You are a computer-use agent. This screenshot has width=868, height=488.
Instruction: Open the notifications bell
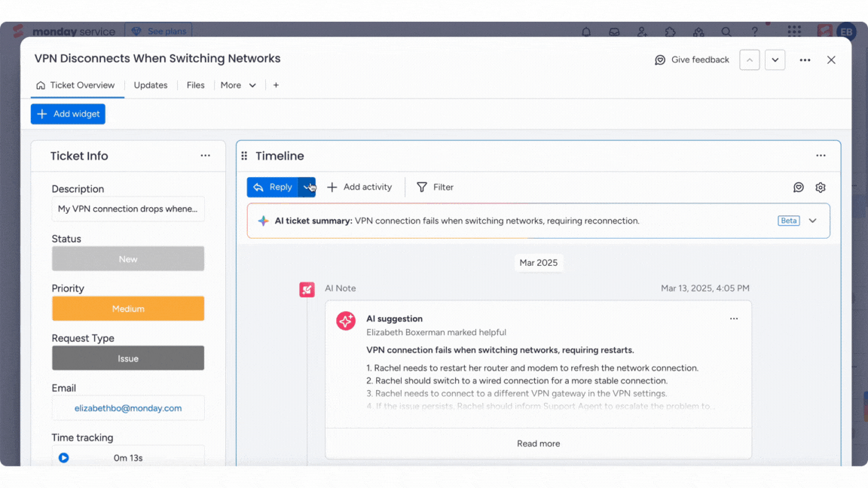(586, 32)
